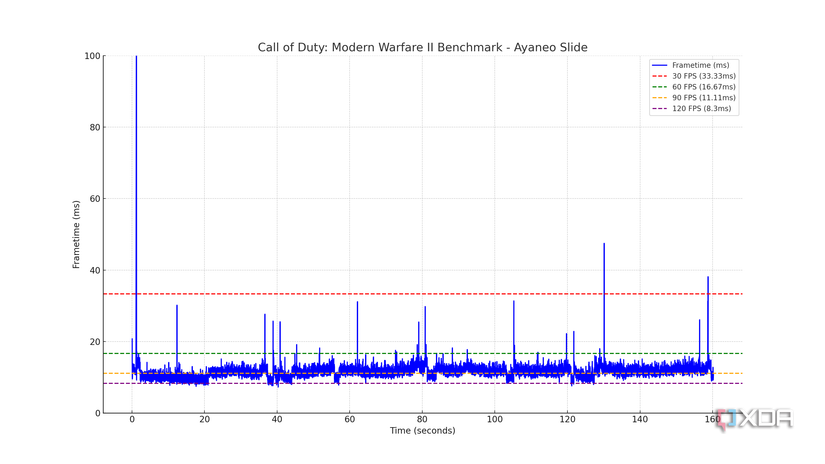Click the y-axis tick label 60
The width and height of the screenshot is (825, 464).
[x=95, y=199]
